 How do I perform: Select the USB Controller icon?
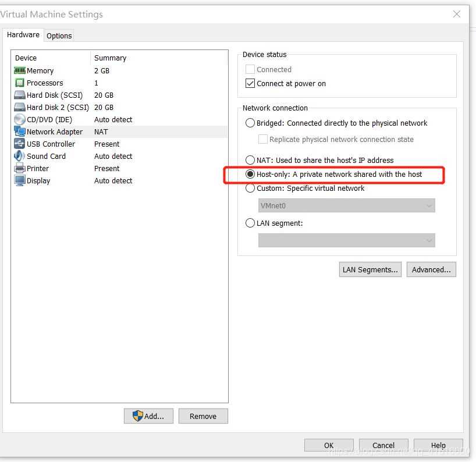[19, 144]
